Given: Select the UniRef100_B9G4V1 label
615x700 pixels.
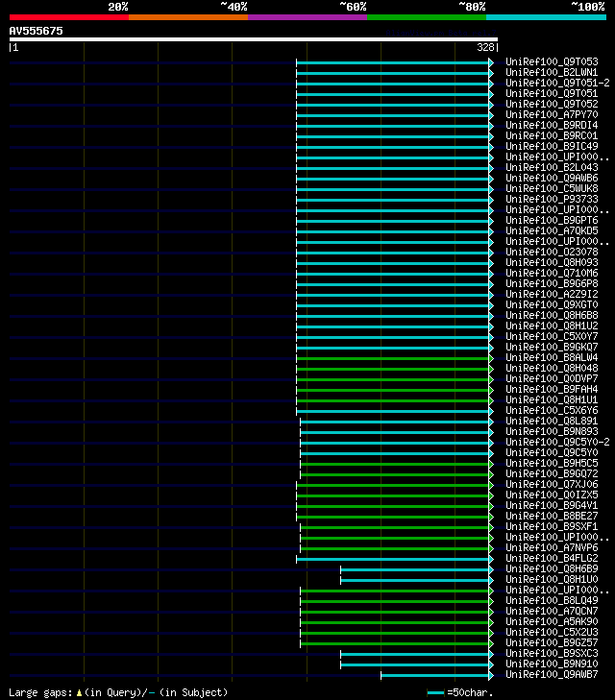Looking at the screenshot, I should click(x=552, y=505).
